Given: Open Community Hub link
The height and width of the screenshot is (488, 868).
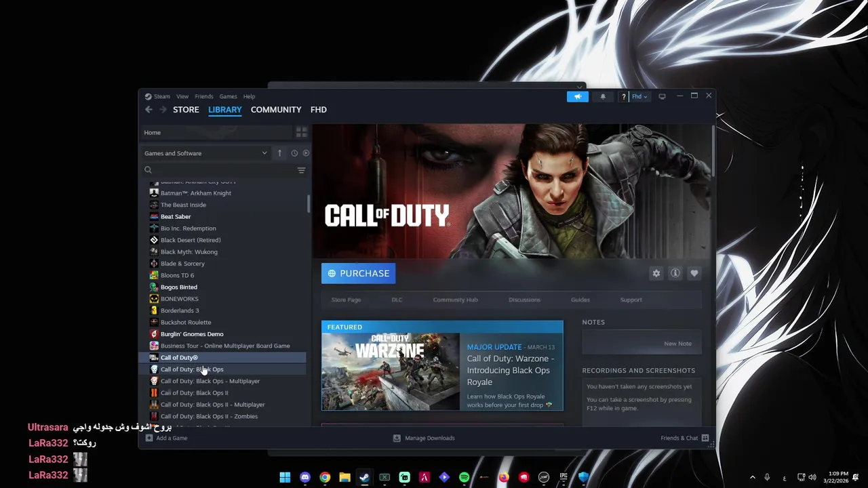Looking at the screenshot, I should (x=455, y=300).
